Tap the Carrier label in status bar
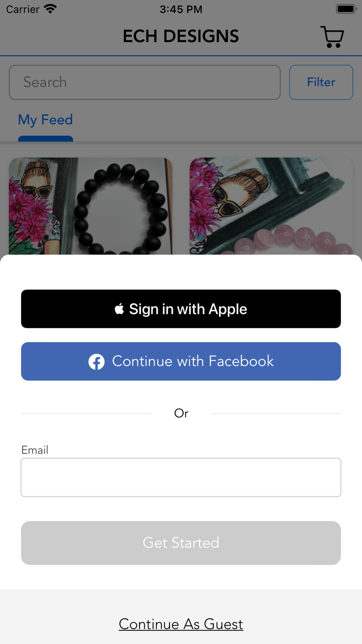 click(x=23, y=9)
